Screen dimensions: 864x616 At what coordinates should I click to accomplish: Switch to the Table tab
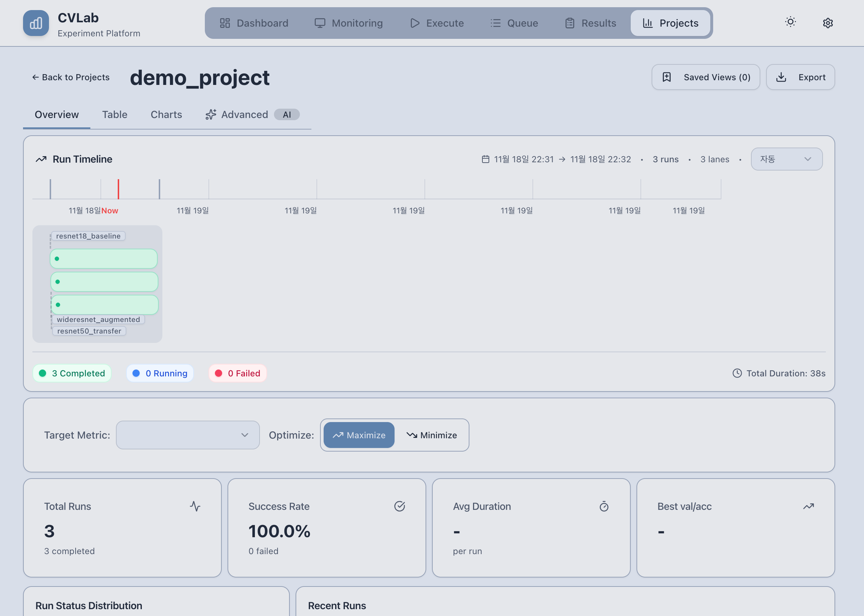pyautogui.click(x=114, y=114)
